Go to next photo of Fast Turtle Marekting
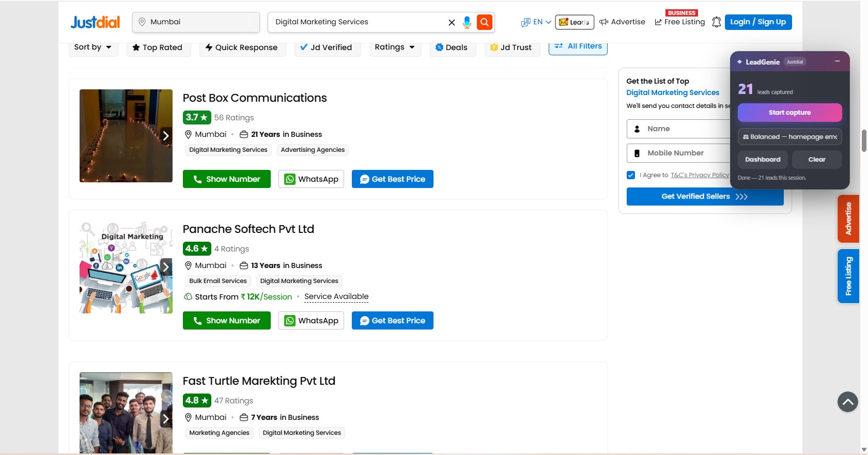The width and height of the screenshot is (868, 455). [x=166, y=419]
